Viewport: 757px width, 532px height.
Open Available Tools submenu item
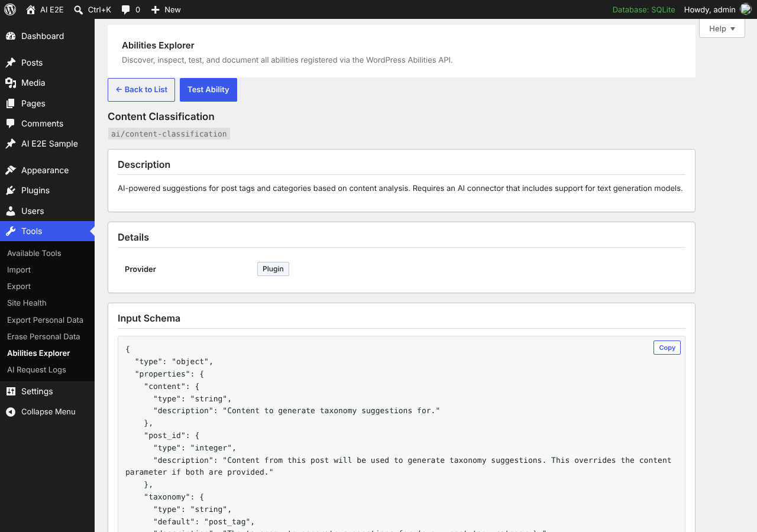[x=34, y=253]
